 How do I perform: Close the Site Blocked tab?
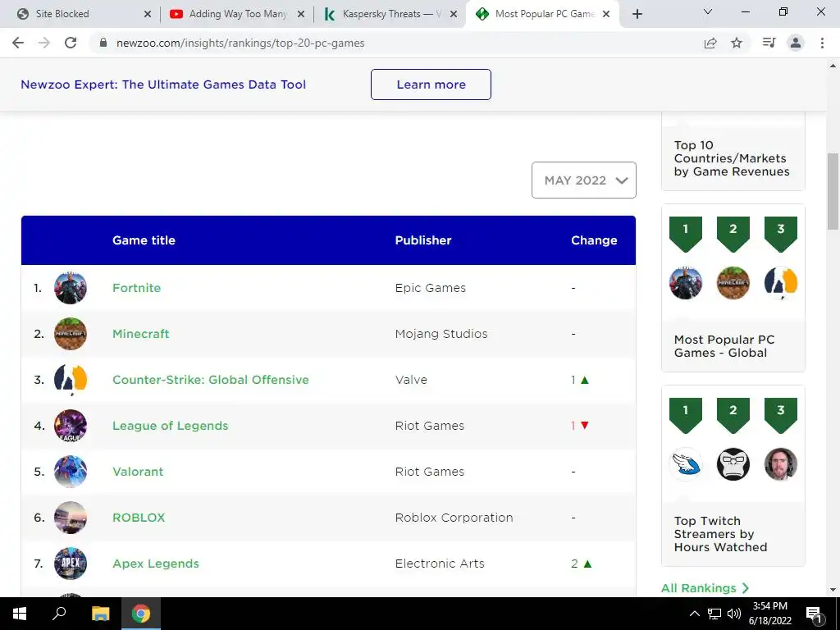(x=148, y=14)
